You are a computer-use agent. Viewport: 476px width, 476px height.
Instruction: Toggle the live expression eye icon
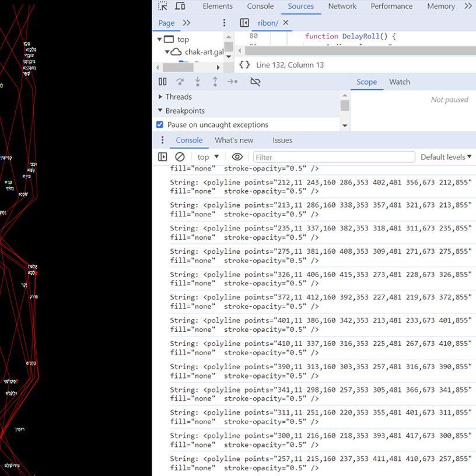pyautogui.click(x=237, y=157)
